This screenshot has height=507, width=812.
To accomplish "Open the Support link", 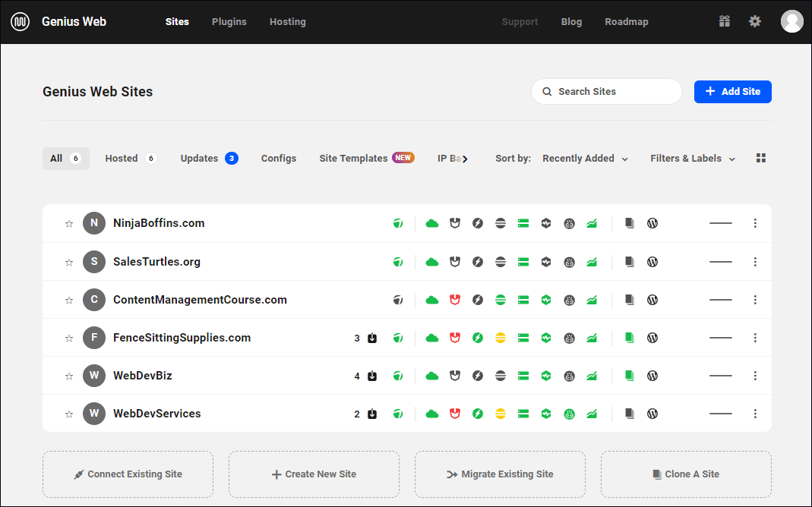I will [520, 22].
